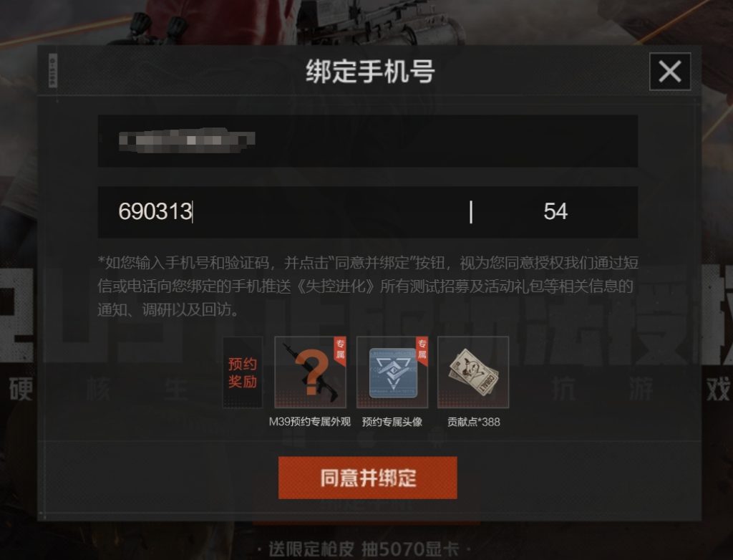This screenshot has width=733, height=560.
Task: Click the M39预约专属外观 caption
Action: (309, 422)
